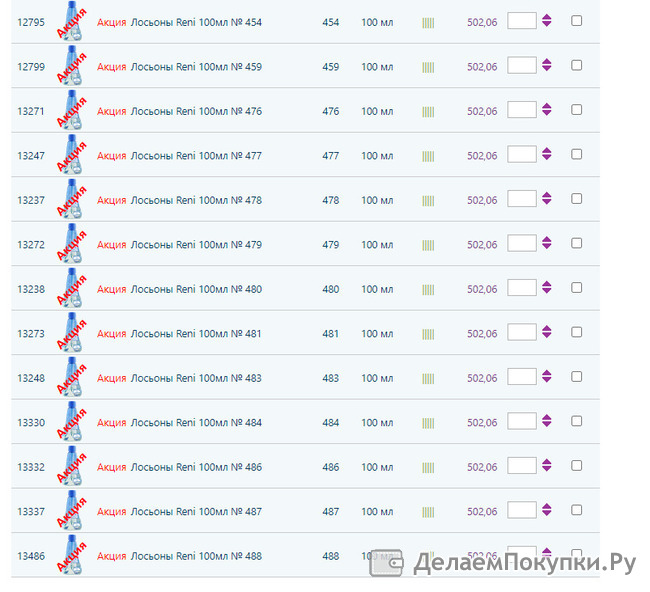650x592 pixels.
Task: Click stock level bars icon for № 479
Action: click(428, 245)
